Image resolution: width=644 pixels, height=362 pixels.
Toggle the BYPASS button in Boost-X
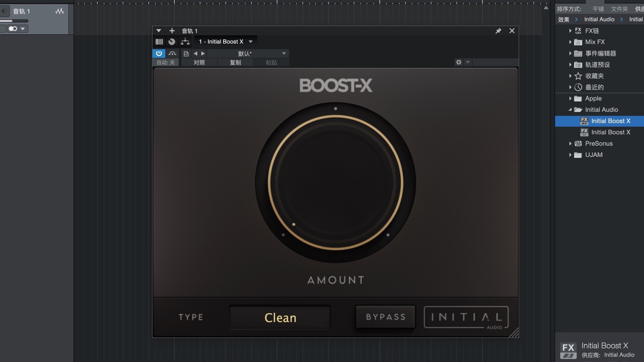coord(385,317)
